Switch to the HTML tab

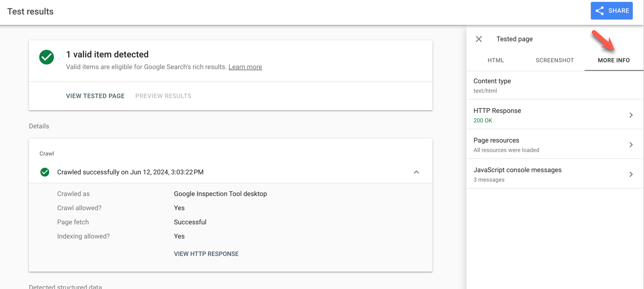coord(496,60)
